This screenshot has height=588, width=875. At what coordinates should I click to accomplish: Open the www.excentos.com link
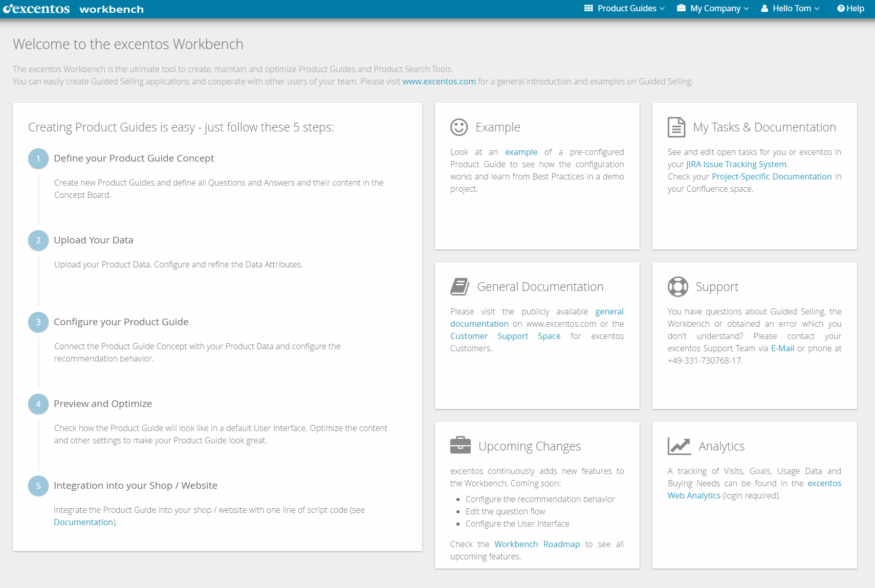(439, 81)
